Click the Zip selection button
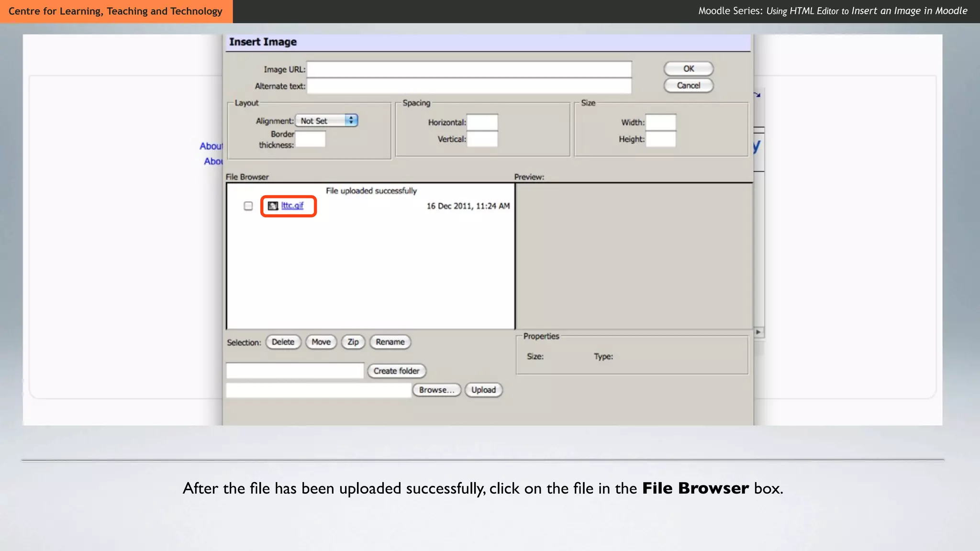 coord(353,342)
